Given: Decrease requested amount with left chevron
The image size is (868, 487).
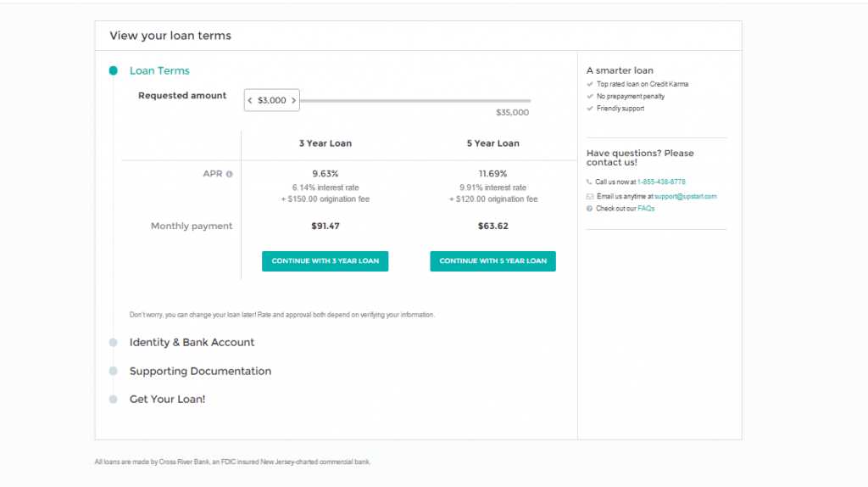Looking at the screenshot, I should pyautogui.click(x=250, y=100).
